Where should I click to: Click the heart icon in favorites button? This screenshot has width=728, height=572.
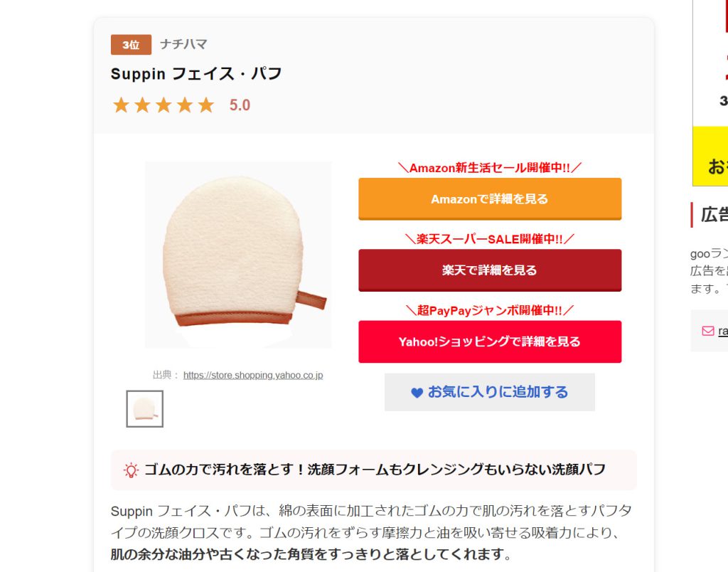point(417,393)
